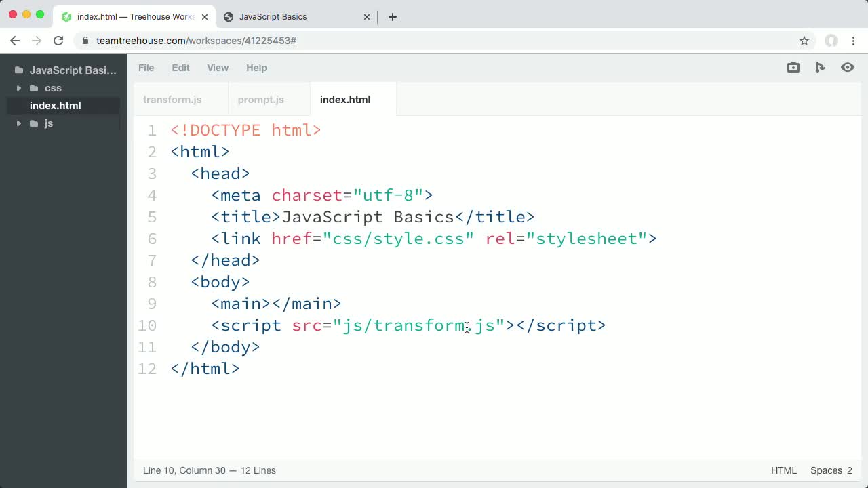Click the css folder icon in the sidebar
The width and height of the screenshot is (868, 488).
pos(34,88)
